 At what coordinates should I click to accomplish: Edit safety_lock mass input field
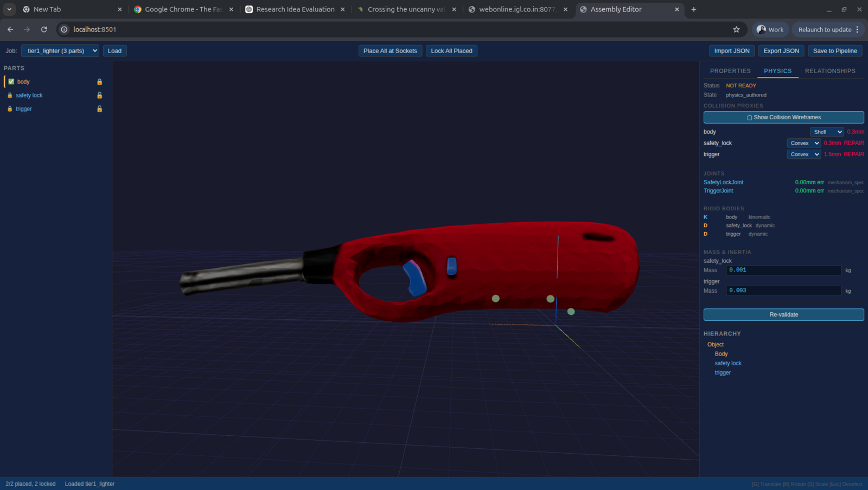(783, 270)
